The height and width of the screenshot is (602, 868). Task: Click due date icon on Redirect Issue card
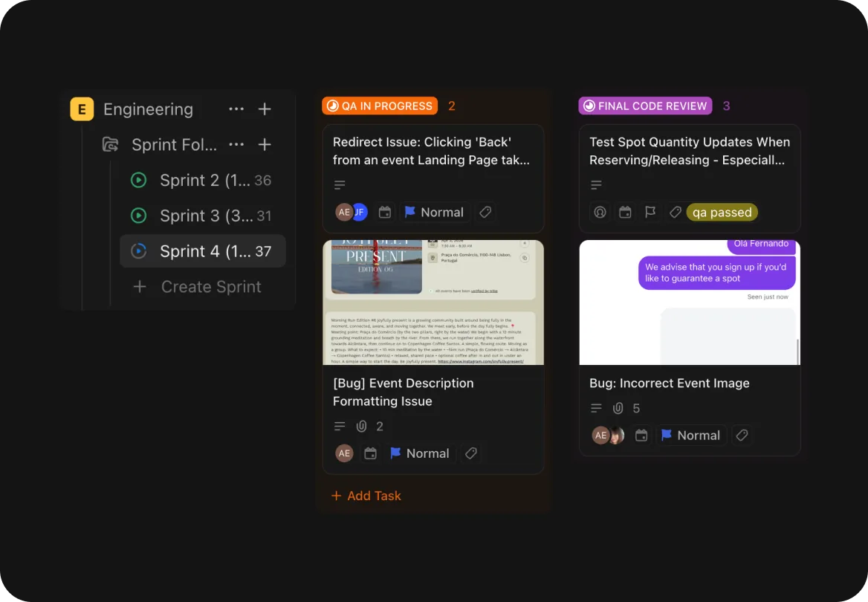(385, 212)
